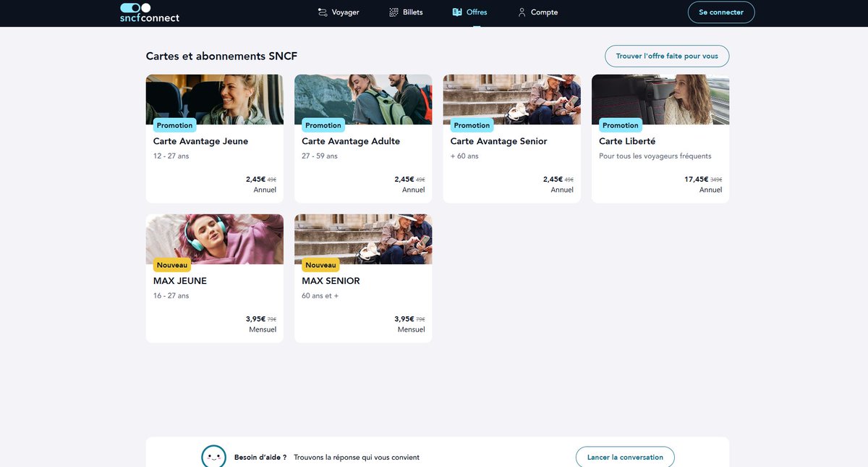
Task: Open the Carte Liberté photo
Action: click(660, 99)
